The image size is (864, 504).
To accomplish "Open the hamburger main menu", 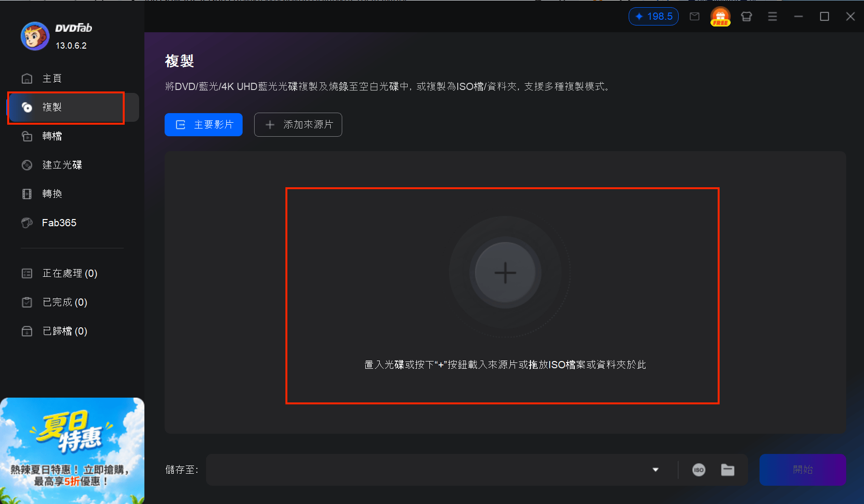I will click(773, 16).
